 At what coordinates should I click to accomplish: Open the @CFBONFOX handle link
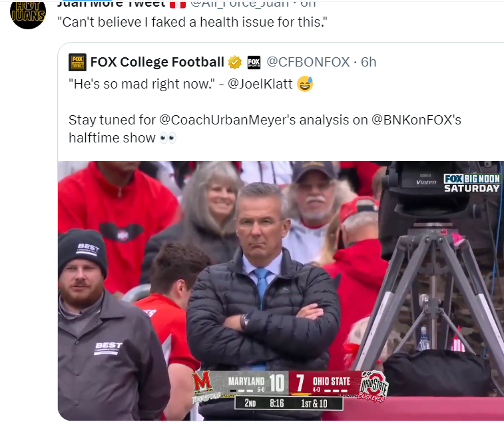click(308, 63)
